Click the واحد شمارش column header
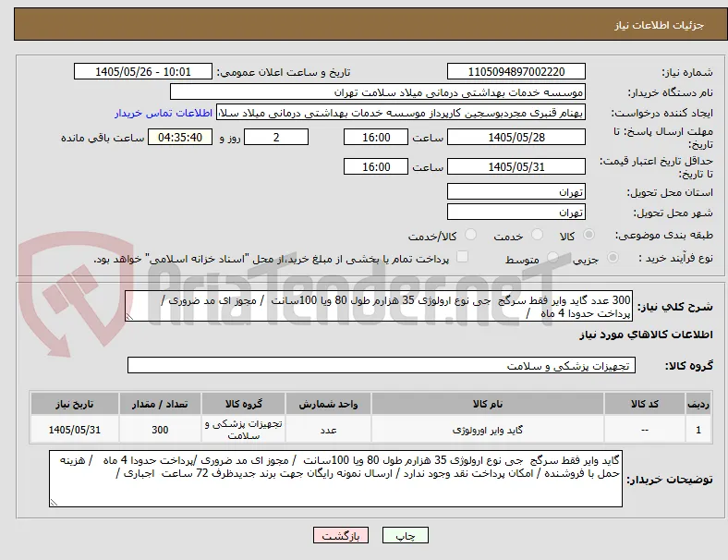Screen dimensions: 728x560 [x=328, y=404]
